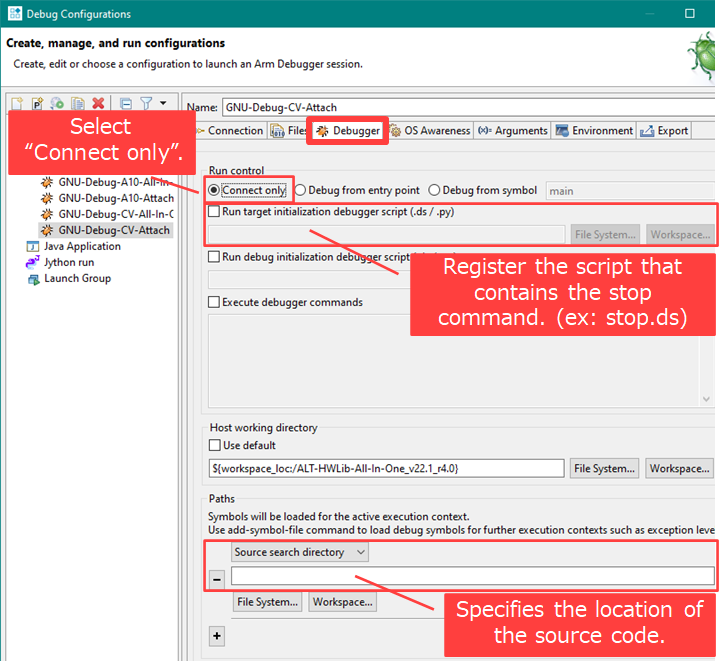Click the Filter launch configurations icon
The height and width of the screenshot is (663, 724).
point(146,103)
